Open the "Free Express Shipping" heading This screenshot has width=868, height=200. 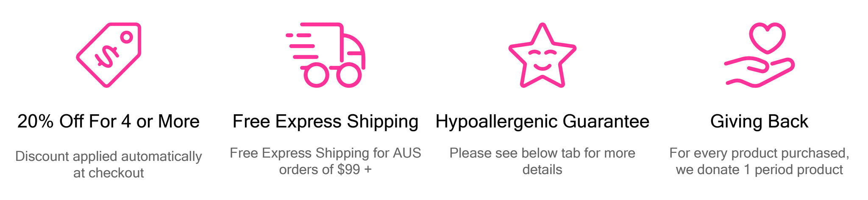click(325, 121)
